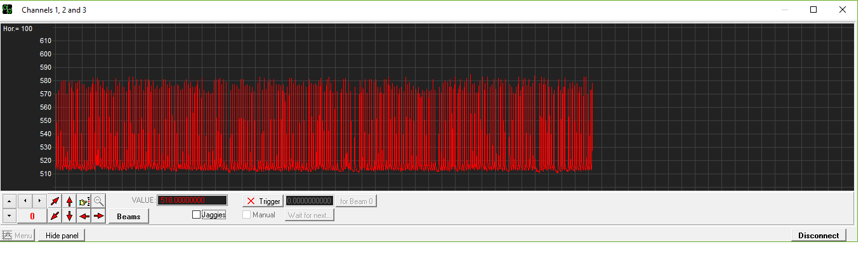The height and width of the screenshot is (256, 868).
Task: Open the Menu button at bottom left
Action: pyautogui.click(x=18, y=236)
